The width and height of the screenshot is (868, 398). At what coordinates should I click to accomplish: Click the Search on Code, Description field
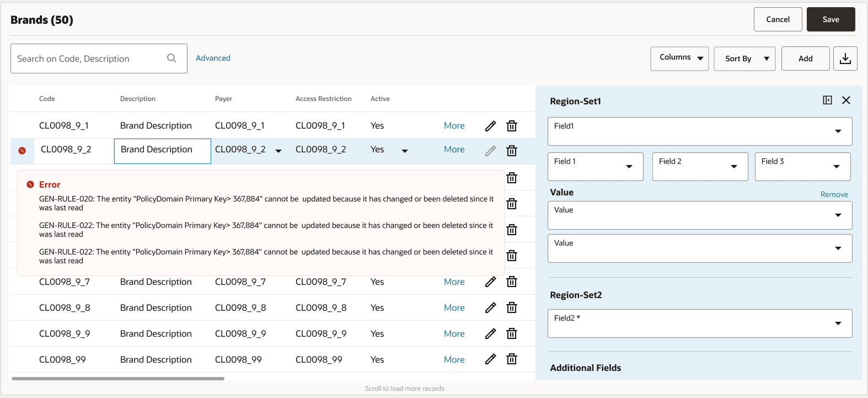click(99, 59)
